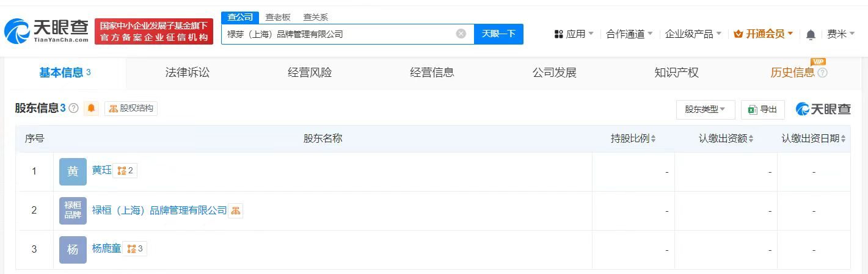Open the 应用 dropdown menu
The image size is (868, 274).
pyautogui.click(x=574, y=34)
